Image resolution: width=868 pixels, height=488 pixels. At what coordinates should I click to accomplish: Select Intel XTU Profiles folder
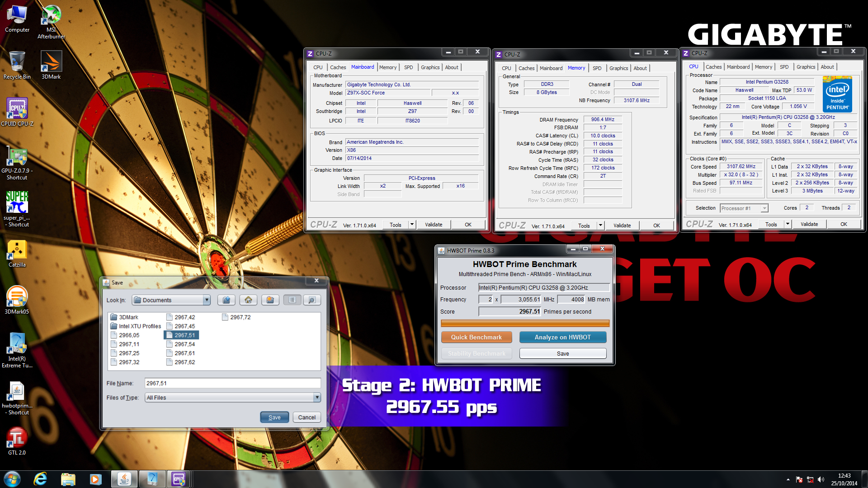click(x=136, y=326)
